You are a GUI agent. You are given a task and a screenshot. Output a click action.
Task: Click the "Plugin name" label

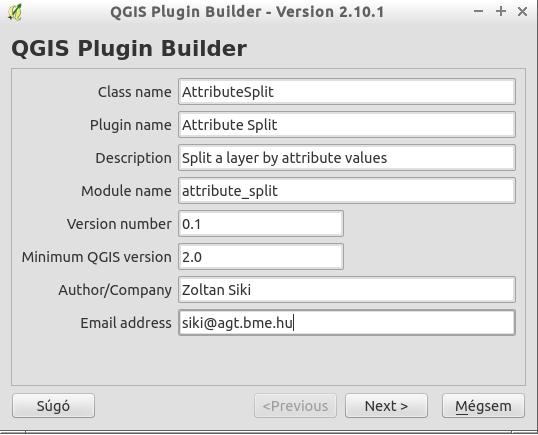[130, 125]
